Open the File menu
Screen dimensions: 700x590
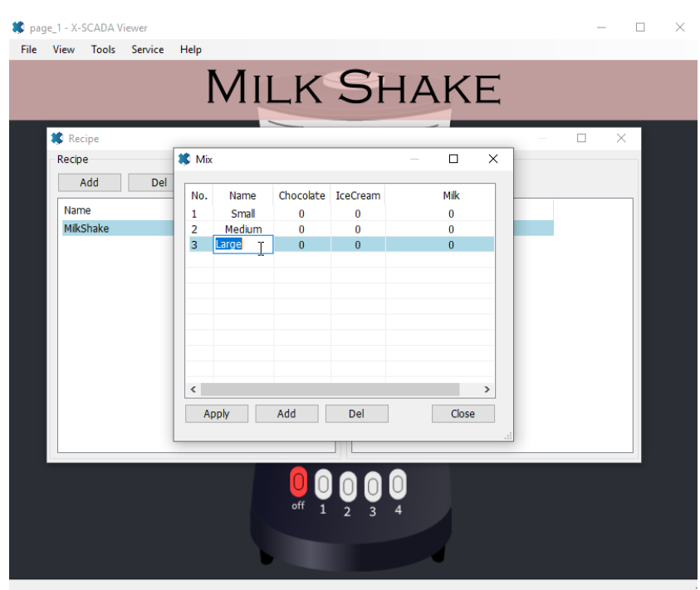pyautogui.click(x=28, y=50)
